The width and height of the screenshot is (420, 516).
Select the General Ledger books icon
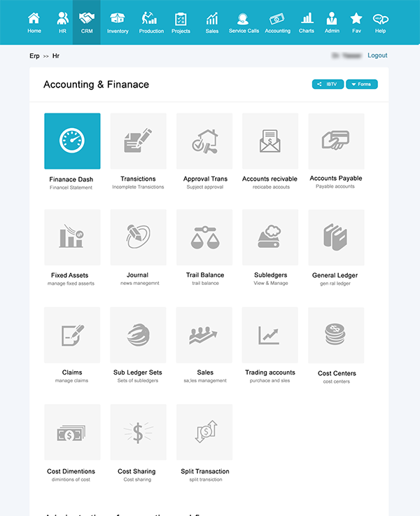336,237
